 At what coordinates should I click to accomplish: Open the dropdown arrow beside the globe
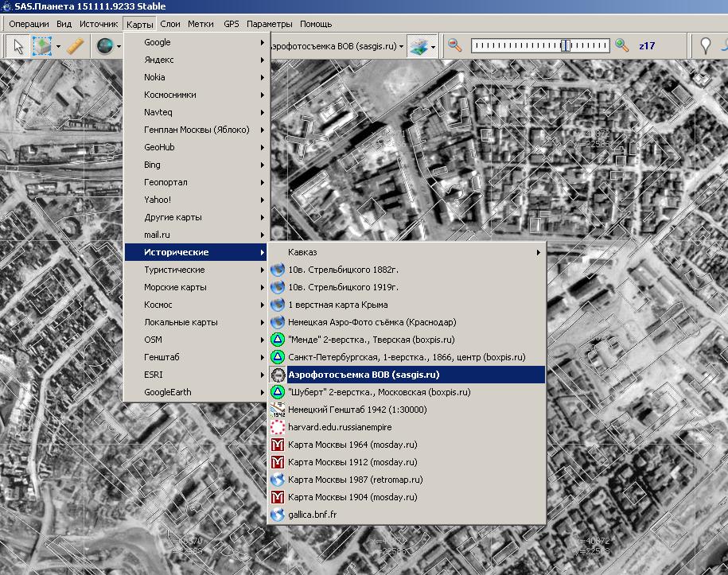119,46
